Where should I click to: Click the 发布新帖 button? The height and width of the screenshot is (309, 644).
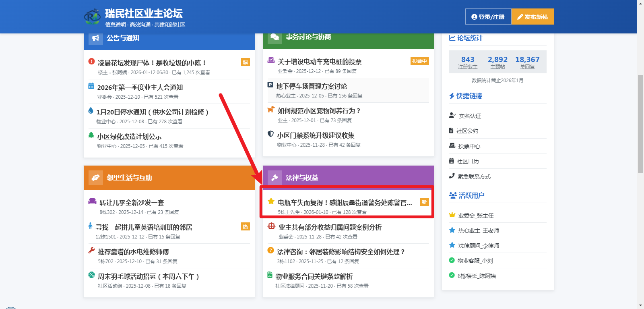tap(533, 17)
